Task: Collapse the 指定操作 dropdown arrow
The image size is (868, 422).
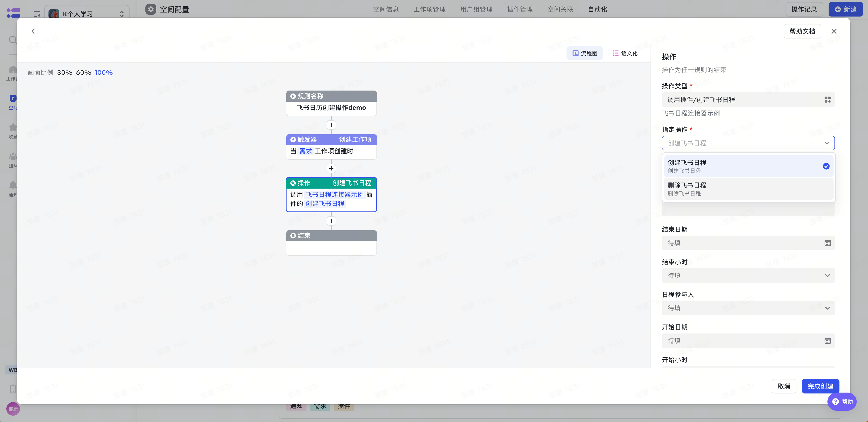Action: coord(827,143)
